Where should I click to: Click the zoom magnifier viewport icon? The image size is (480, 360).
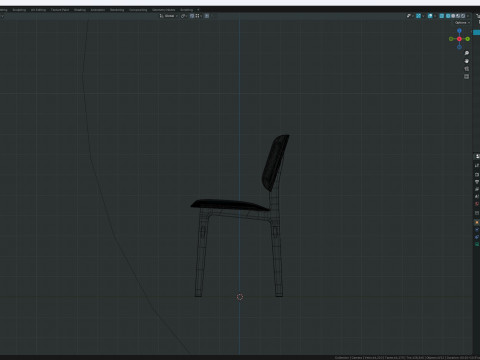[467, 53]
